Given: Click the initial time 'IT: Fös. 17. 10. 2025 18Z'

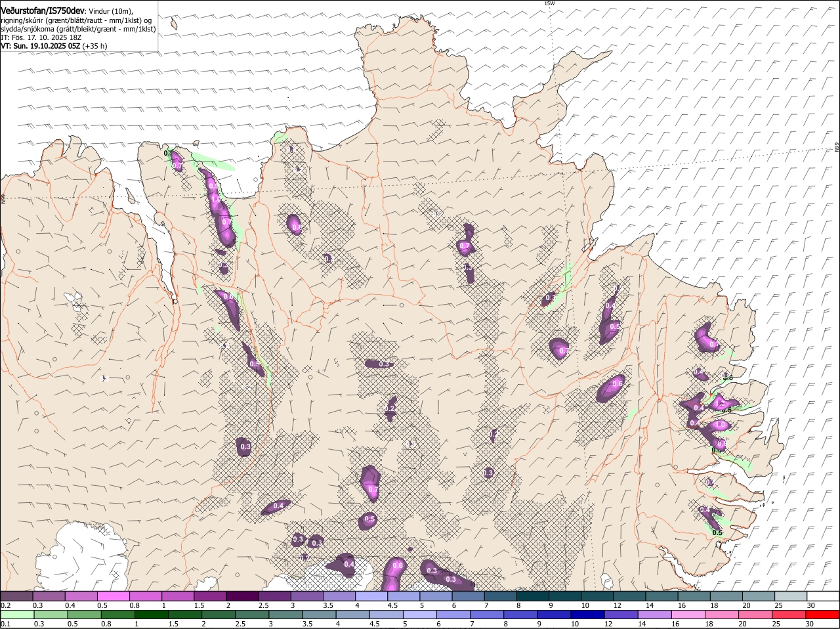Looking at the screenshot, I should 41,37.
